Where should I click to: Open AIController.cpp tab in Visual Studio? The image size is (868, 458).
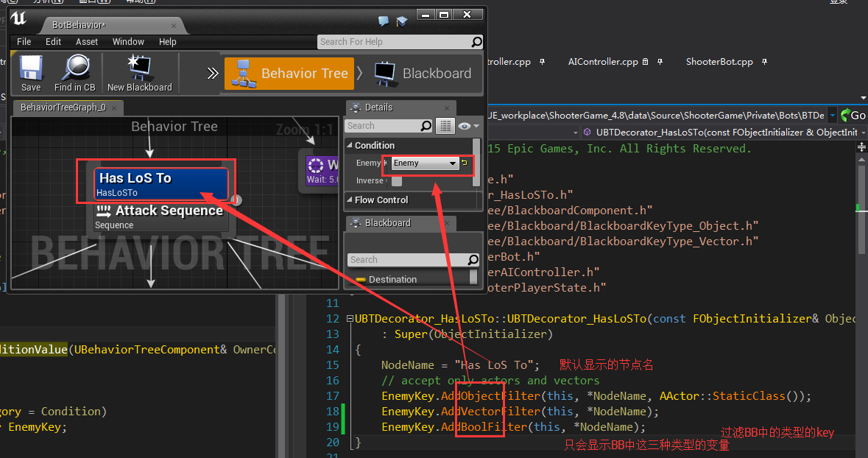[x=603, y=62]
